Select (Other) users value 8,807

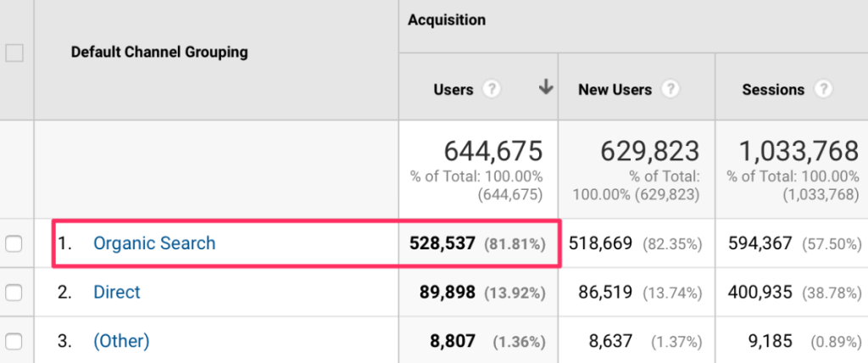pyautogui.click(x=453, y=341)
